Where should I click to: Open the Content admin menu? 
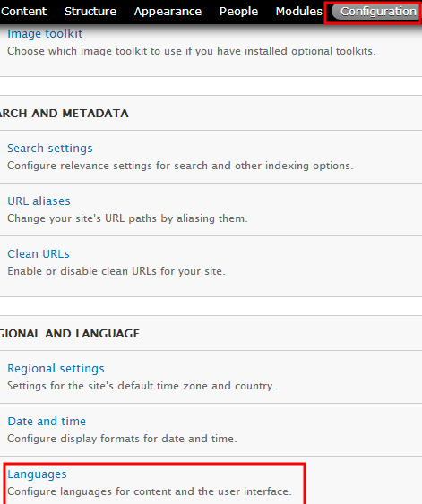23,12
